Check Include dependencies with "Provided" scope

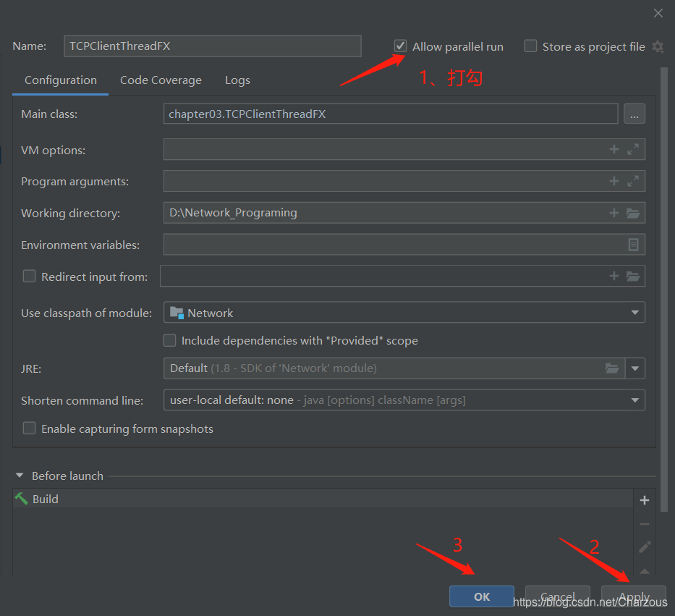pos(170,340)
